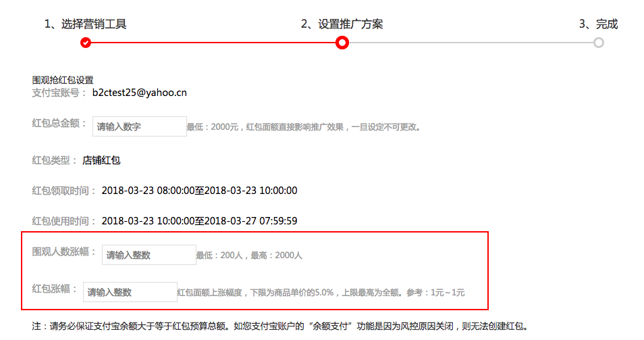
Task: Click the 红包总金额 amount input field
Action: tap(140, 126)
